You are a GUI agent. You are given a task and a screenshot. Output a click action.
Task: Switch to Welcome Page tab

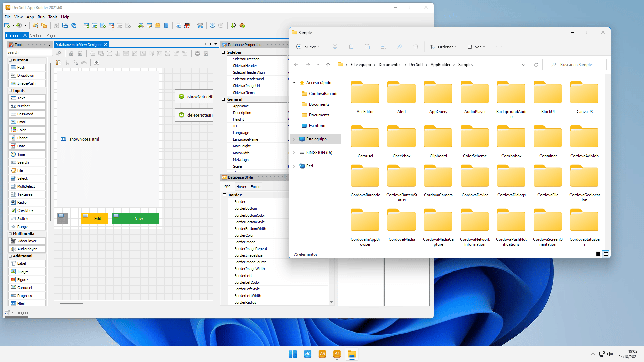(x=43, y=35)
